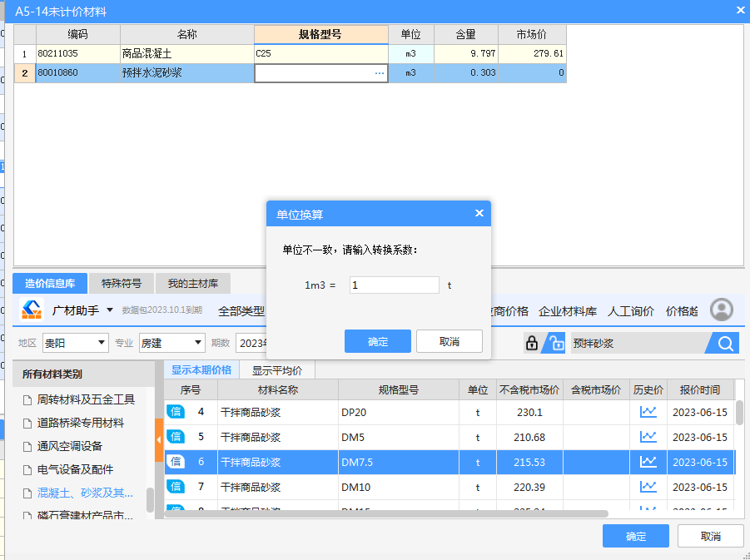
Task: Collapse the material category side panel arrow
Action: coord(159,440)
